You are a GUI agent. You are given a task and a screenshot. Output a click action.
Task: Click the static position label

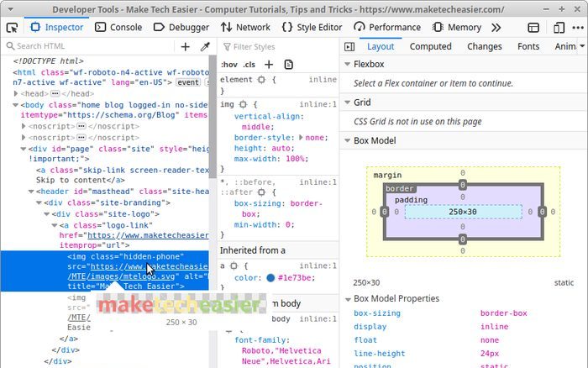[564, 282]
